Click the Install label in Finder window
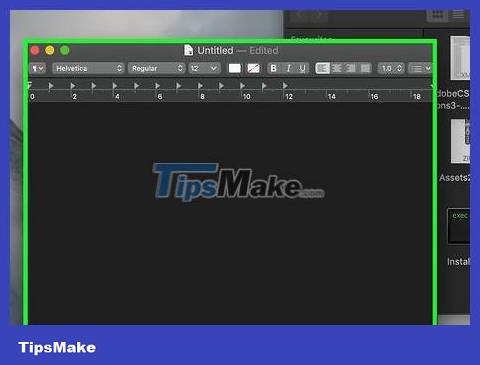Screen dimensions: 480x365 point(458,262)
